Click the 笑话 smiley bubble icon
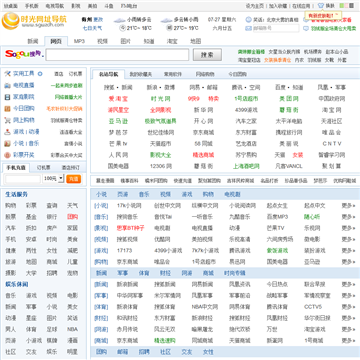This screenshot has height=360, width=360. (x=249, y=20)
